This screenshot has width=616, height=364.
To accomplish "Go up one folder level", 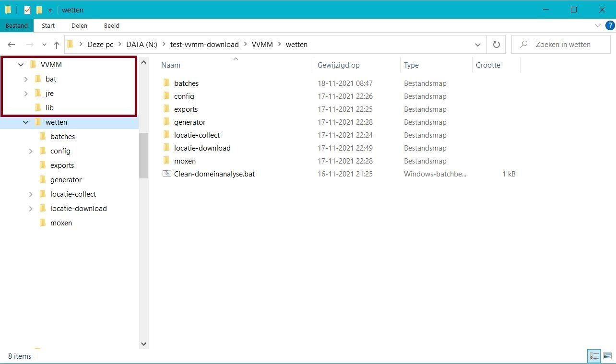I will 57,45.
